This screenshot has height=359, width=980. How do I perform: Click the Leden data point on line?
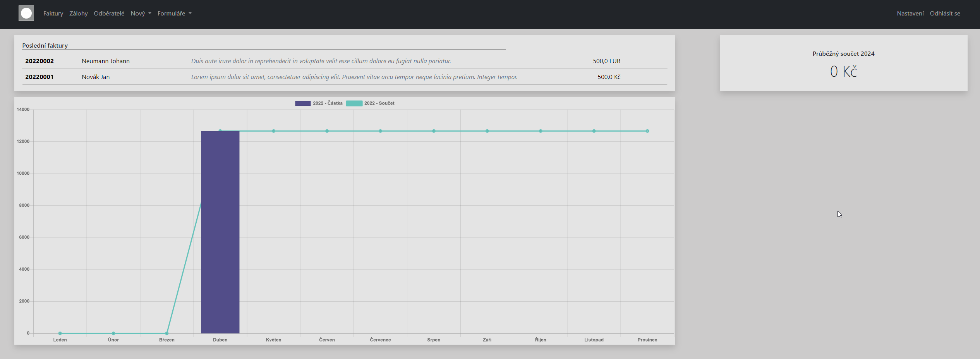click(60, 333)
